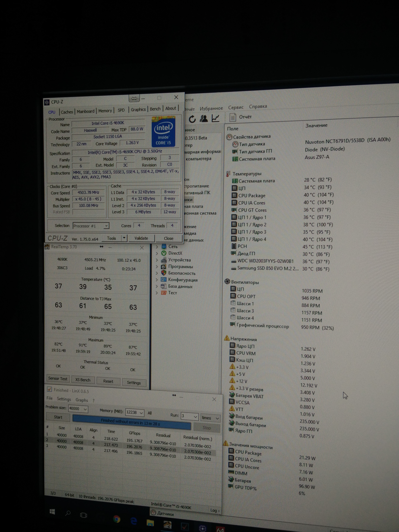399x532 pixels.
Task: Click the AIDA64 refresh toolbar icon
Action: click(x=192, y=119)
